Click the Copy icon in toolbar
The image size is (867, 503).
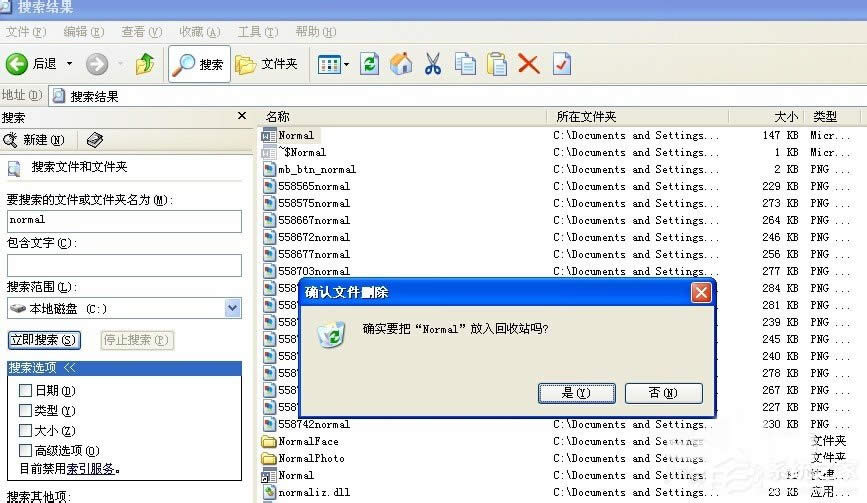tap(465, 64)
